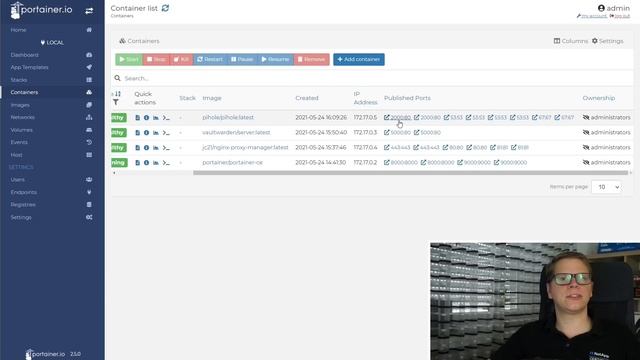This screenshot has width=640, height=360.
Task: Go to the Stacks page
Action: (19, 80)
